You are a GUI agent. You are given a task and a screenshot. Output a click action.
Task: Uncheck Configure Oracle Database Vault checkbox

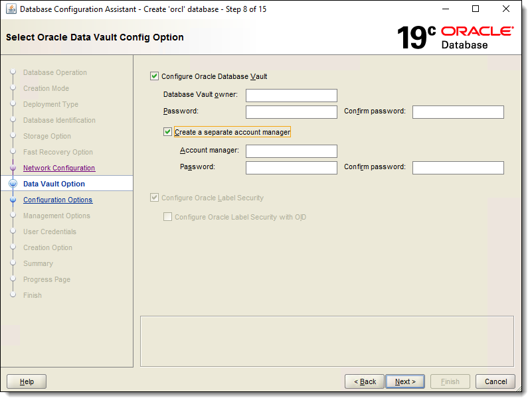pyautogui.click(x=154, y=76)
